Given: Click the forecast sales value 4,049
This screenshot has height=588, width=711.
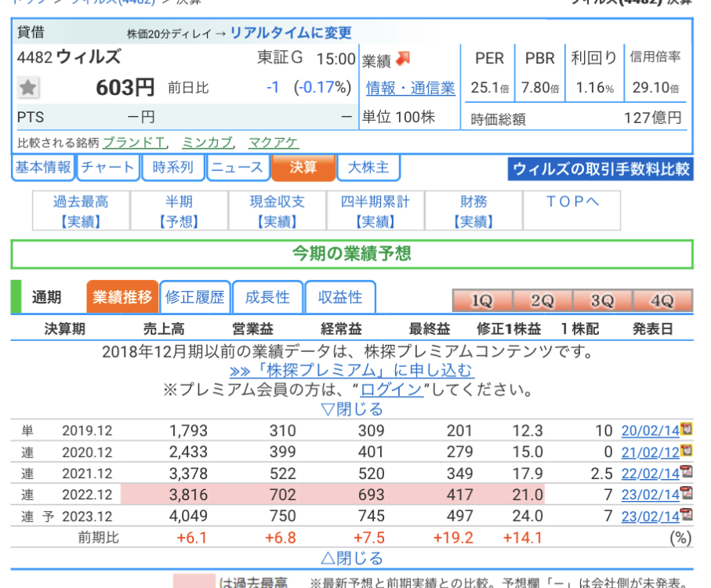Looking at the screenshot, I should coord(188,516).
